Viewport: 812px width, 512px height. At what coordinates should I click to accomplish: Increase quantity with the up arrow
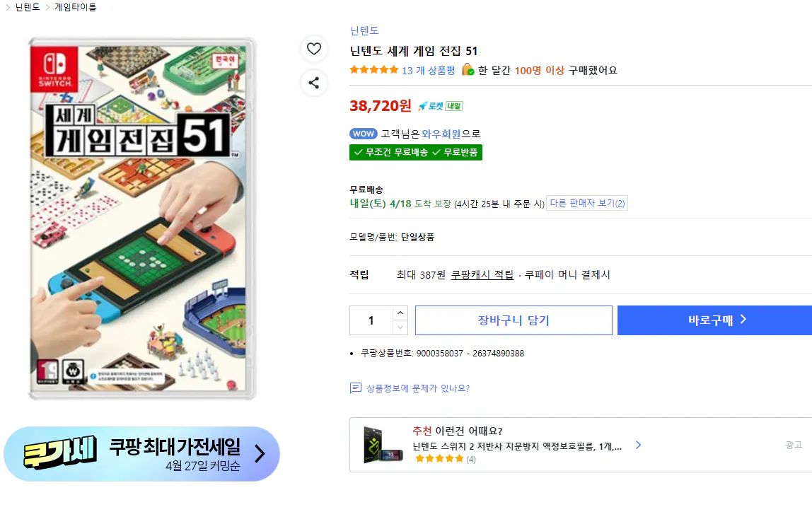click(x=400, y=314)
